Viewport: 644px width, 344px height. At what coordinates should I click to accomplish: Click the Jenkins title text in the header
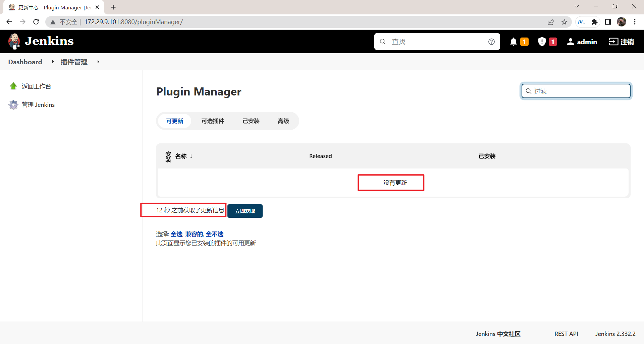click(x=49, y=41)
